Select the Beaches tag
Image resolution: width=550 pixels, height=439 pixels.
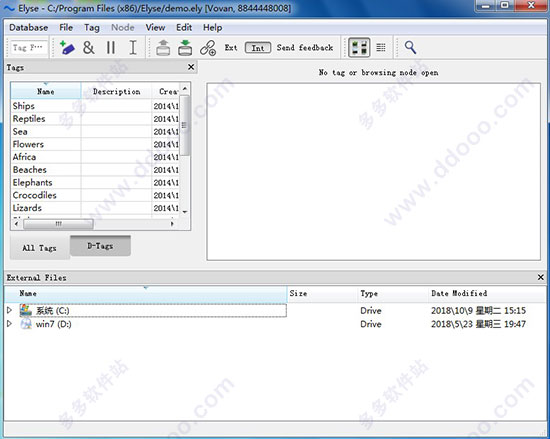(x=29, y=170)
